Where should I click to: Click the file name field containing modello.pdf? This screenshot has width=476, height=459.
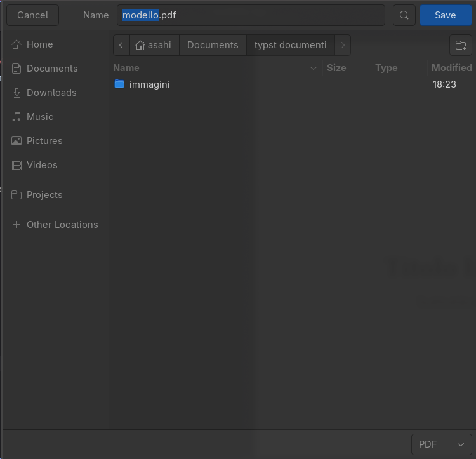coord(251,15)
